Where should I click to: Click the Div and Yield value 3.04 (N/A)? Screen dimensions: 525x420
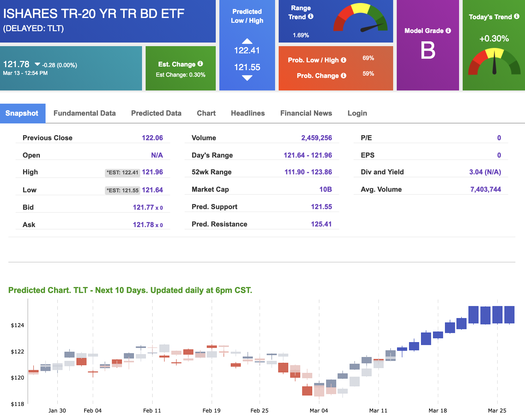point(485,172)
